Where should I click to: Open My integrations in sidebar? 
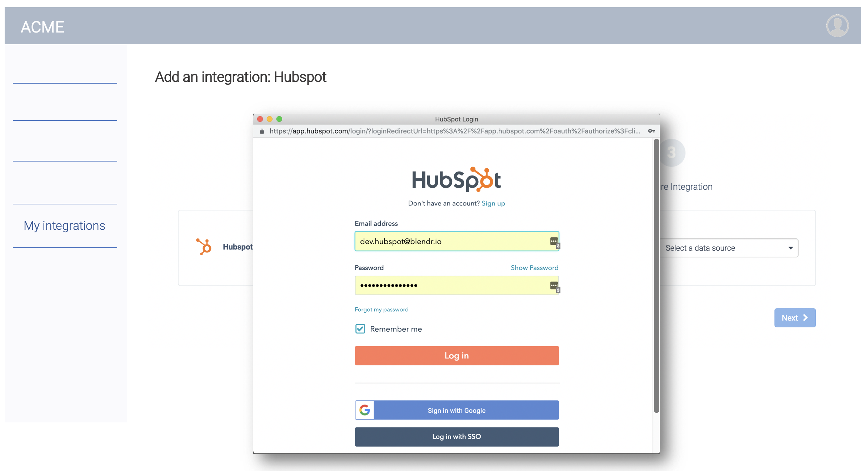pyautogui.click(x=64, y=225)
